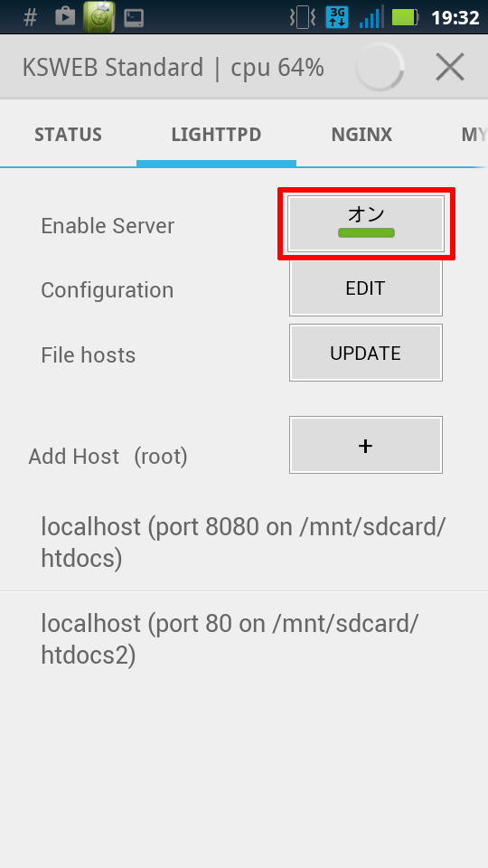Click UPDATE button for File hosts
This screenshot has height=868, width=488.
366,353
